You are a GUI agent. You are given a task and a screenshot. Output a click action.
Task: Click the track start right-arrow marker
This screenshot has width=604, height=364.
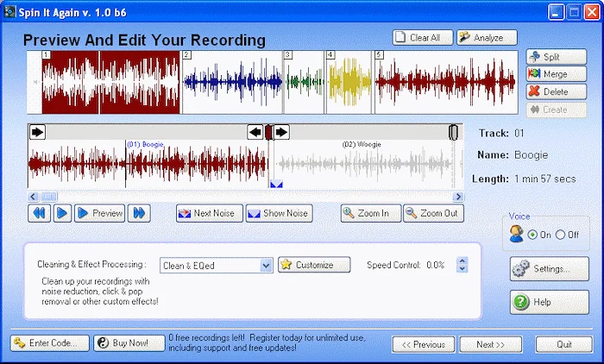pyautogui.click(x=37, y=132)
